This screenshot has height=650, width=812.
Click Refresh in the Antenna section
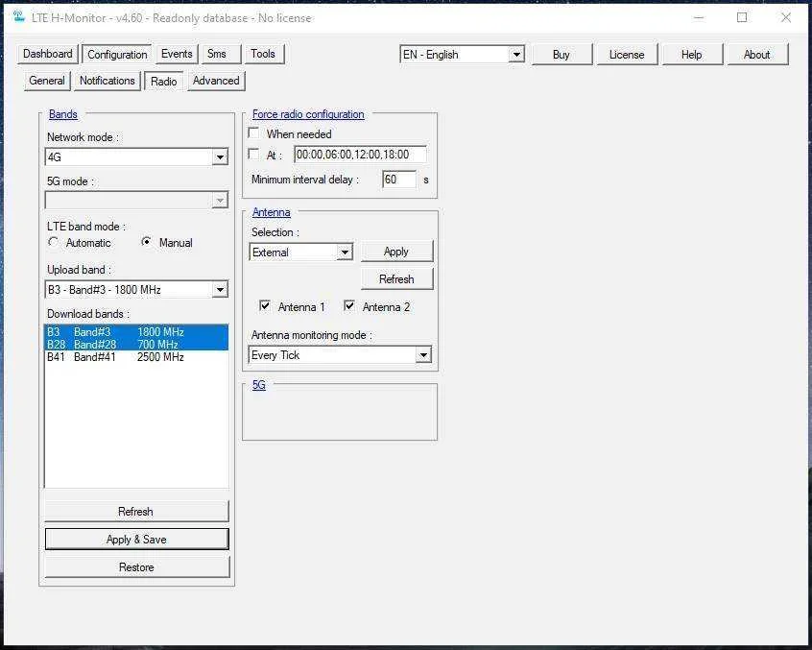(x=396, y=279)
